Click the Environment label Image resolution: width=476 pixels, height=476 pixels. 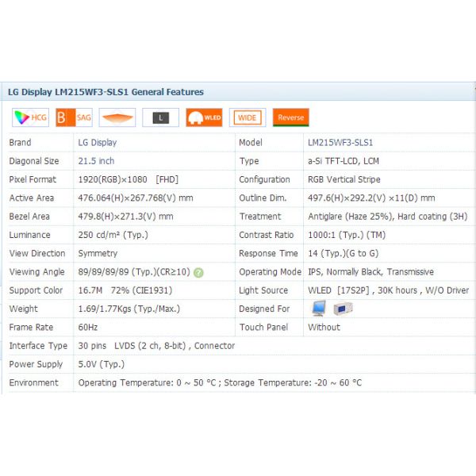(x=33, y=383)
